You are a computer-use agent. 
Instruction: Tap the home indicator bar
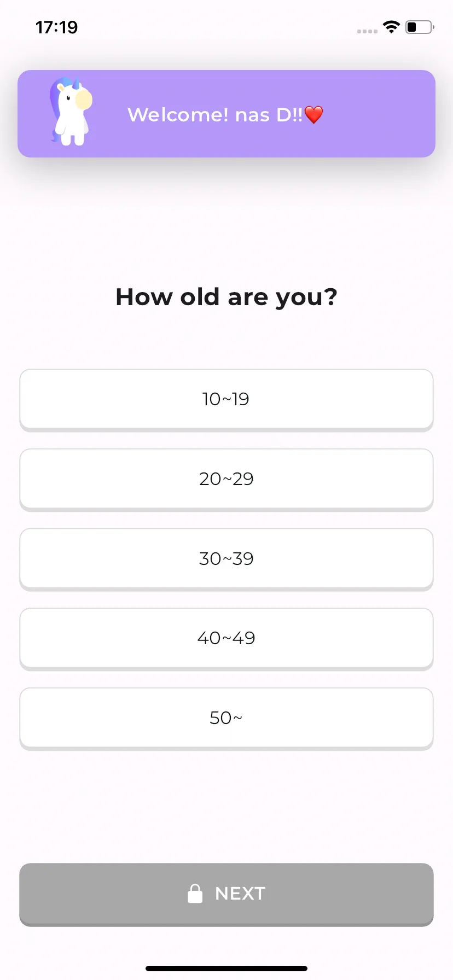pyautogui.click(x=226, y=969)
